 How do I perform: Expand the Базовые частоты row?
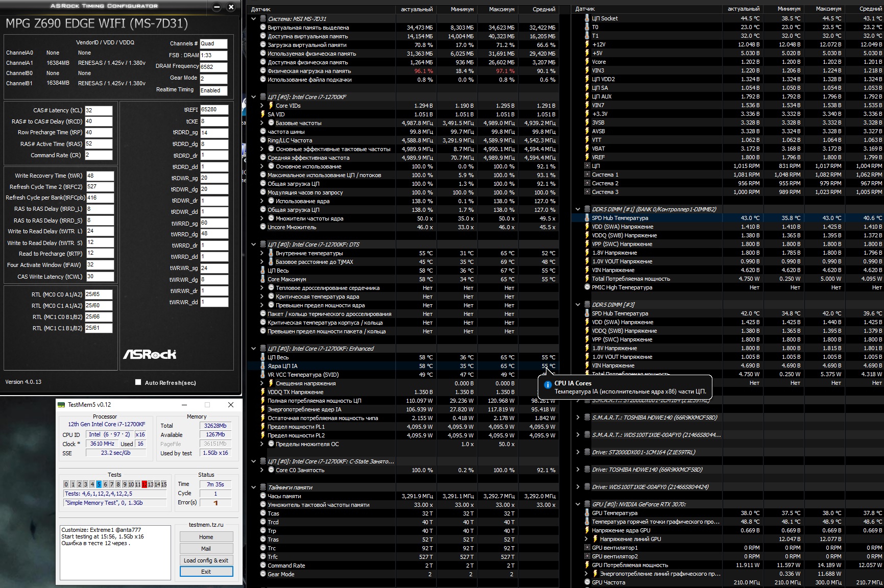(x=262, y=123)
